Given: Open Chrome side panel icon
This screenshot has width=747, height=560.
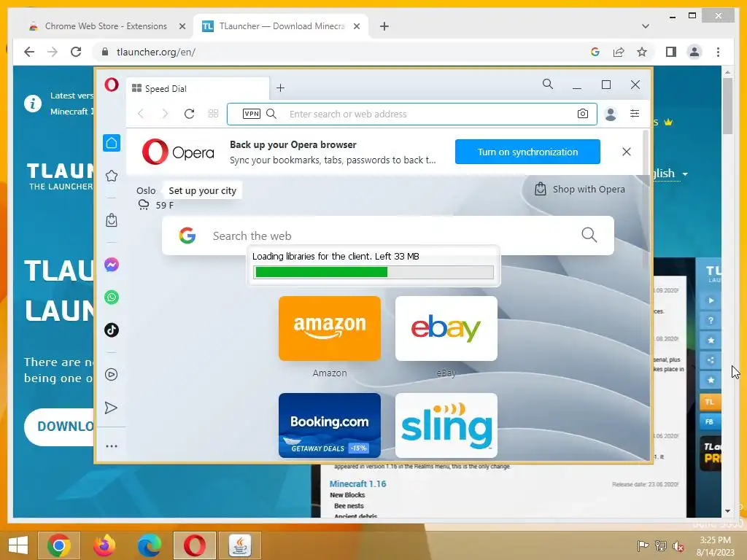Looking at the screenshot, I should (x=671, y=52).
